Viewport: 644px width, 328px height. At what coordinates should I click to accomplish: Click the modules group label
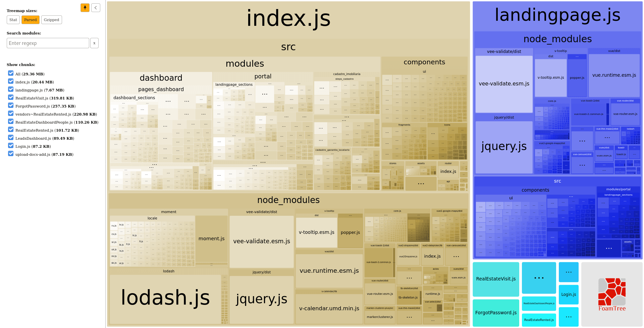tap(245, 64)
